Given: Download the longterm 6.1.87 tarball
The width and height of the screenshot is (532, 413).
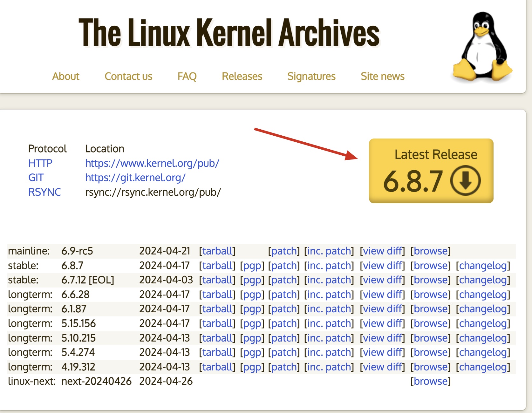Looking at the screenshot, I should pyautogui.click(x=217, y=309).
